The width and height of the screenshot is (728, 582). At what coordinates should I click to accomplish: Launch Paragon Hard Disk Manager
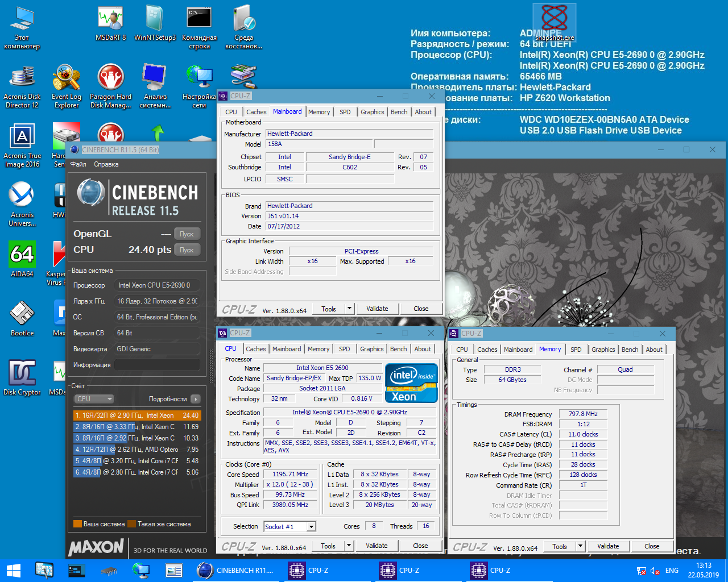click(110, 86)
